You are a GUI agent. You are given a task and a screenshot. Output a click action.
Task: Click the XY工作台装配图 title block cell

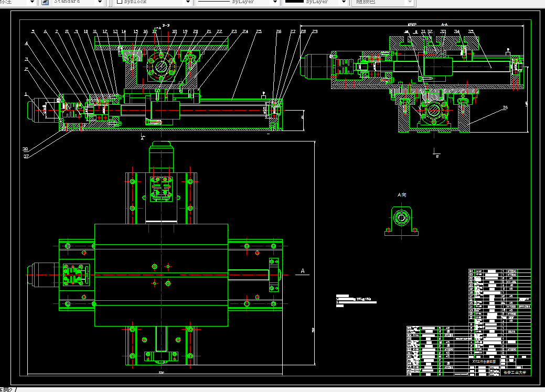[x=484, y=362]
